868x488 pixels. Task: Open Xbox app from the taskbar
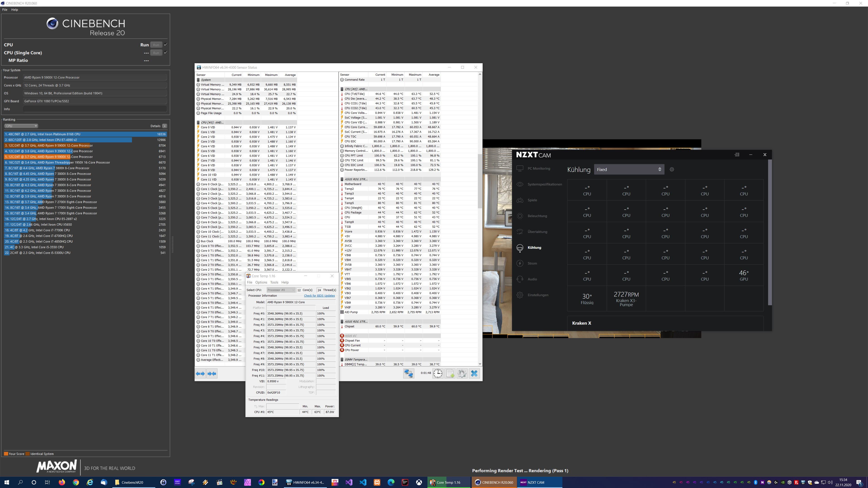419,482
